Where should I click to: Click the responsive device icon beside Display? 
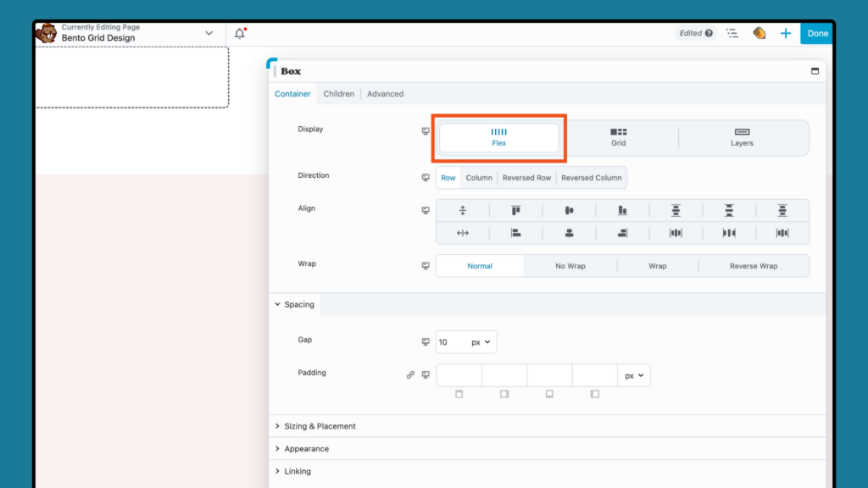click(x=426, y=131)
